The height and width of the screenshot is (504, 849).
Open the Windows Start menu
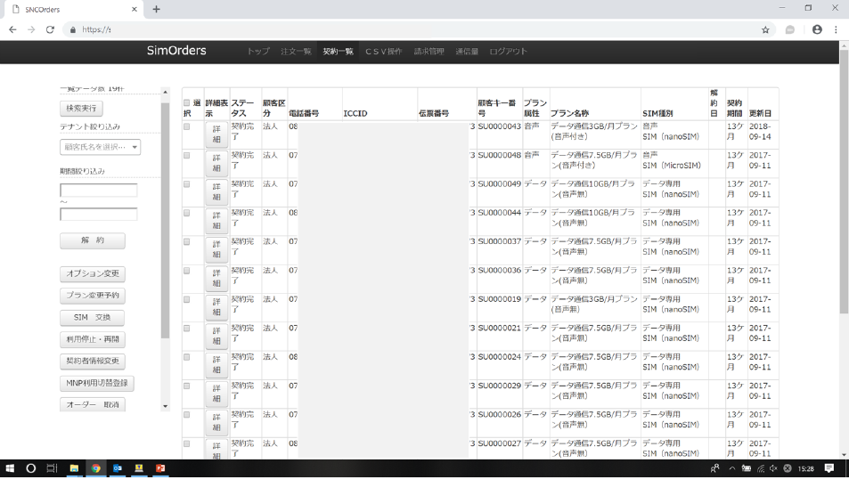click(11, 468)
